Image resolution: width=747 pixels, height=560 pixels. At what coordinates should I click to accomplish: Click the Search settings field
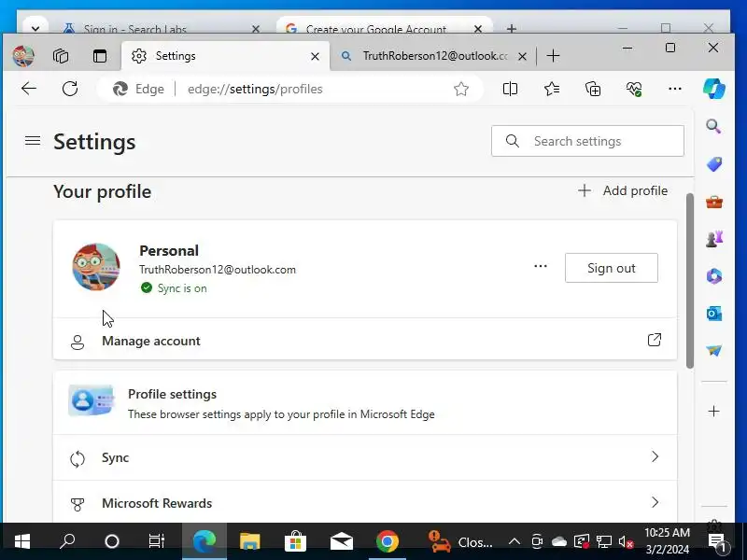(587, 141)
